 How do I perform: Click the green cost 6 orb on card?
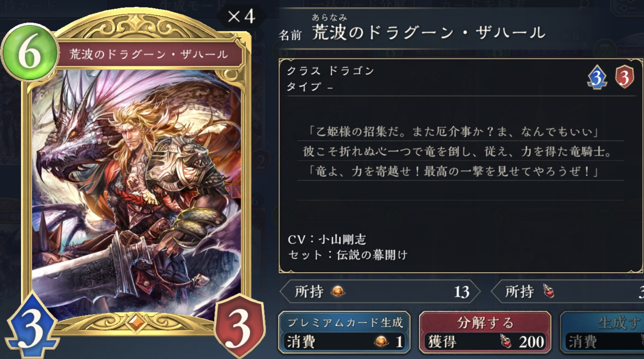(x=29, y=52)
